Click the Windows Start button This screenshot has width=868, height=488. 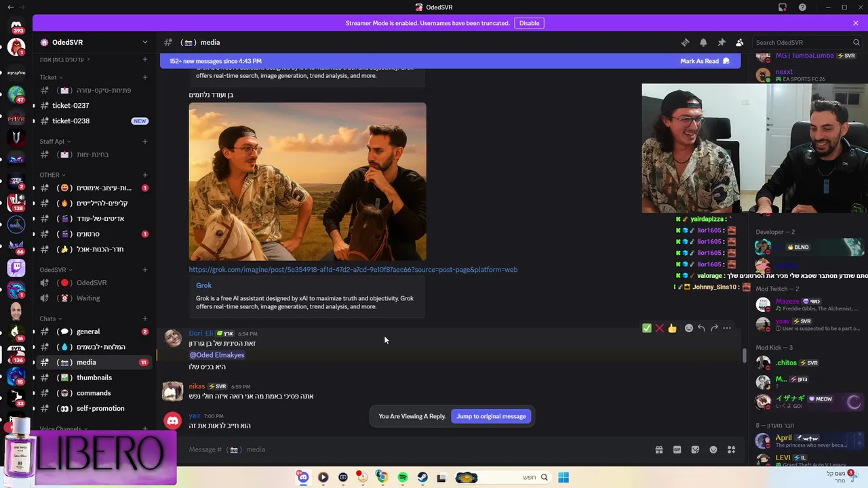click(x=564, y=477)
